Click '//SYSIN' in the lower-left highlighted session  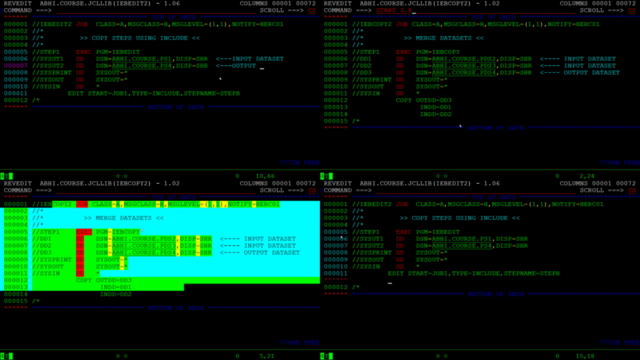(46, 273)
